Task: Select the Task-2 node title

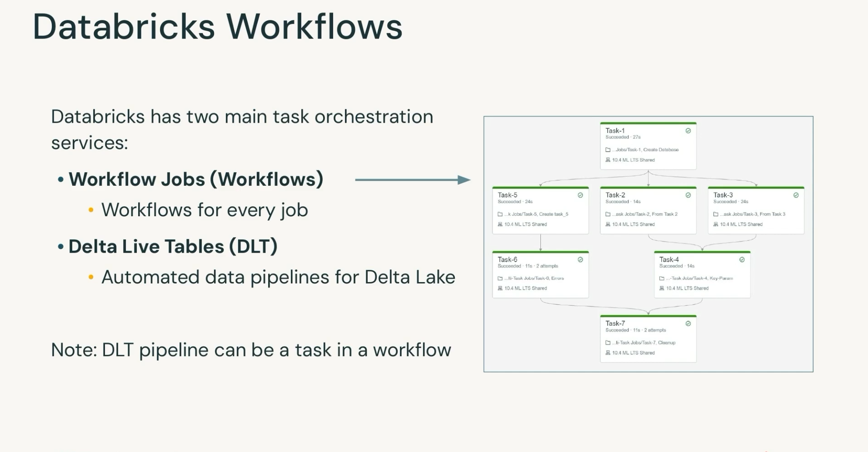Action: pos(615,195)
